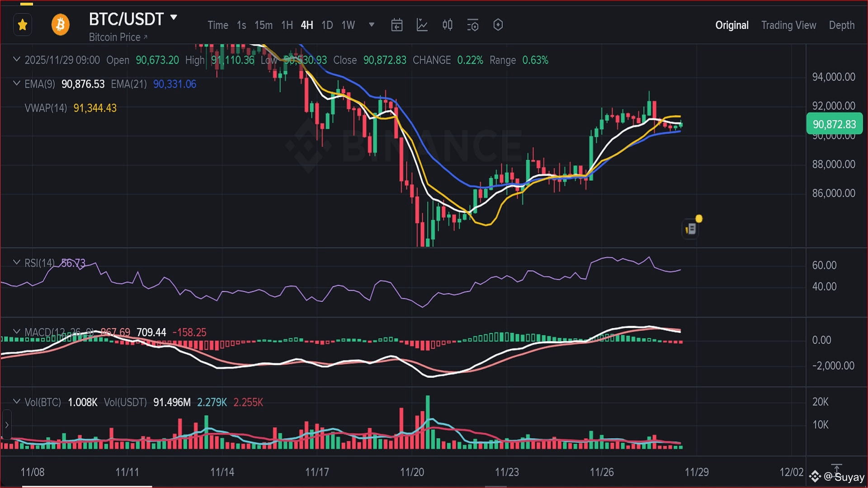Screen dimensions: 868x488
Task: Collapse the RSI(14) legend chevron
Action: coord(17,263)
